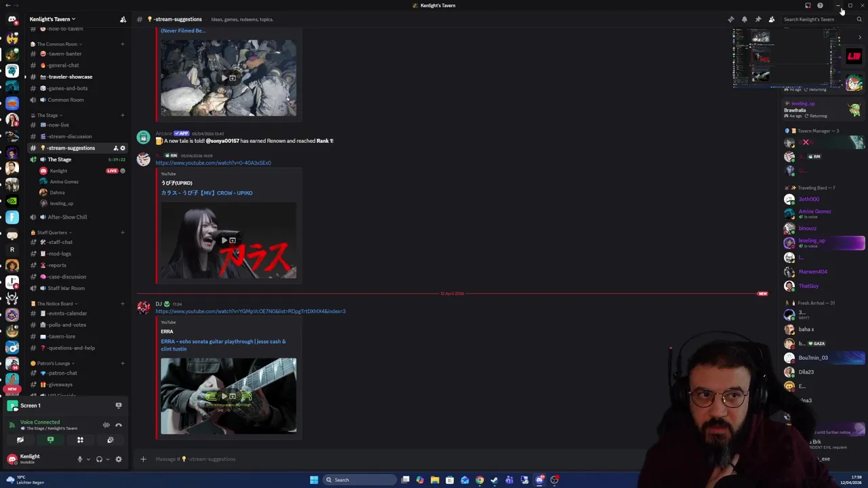Screen dimensions: 868x488
Task: Open the Help icon in title bar
Action: coord(820,5)
